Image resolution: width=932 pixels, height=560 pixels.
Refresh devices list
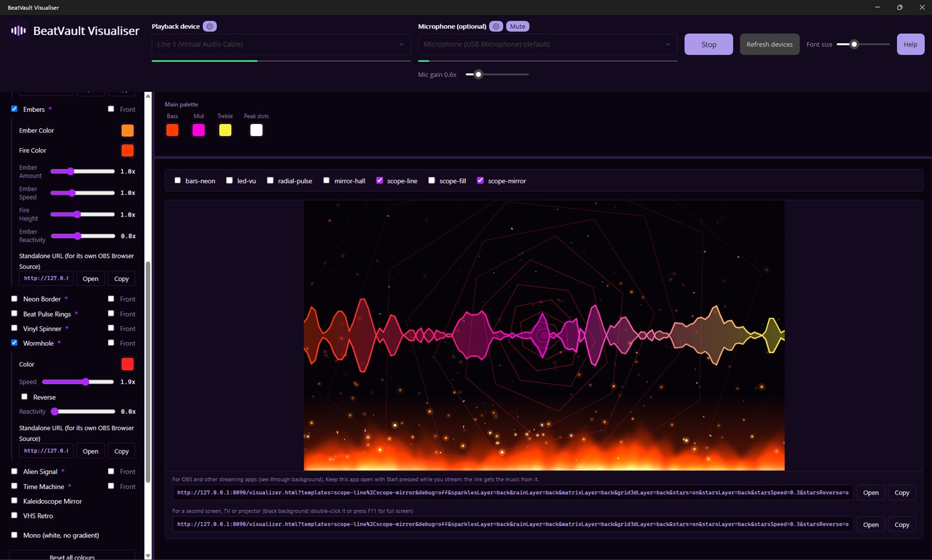click(x=769, y=44)
